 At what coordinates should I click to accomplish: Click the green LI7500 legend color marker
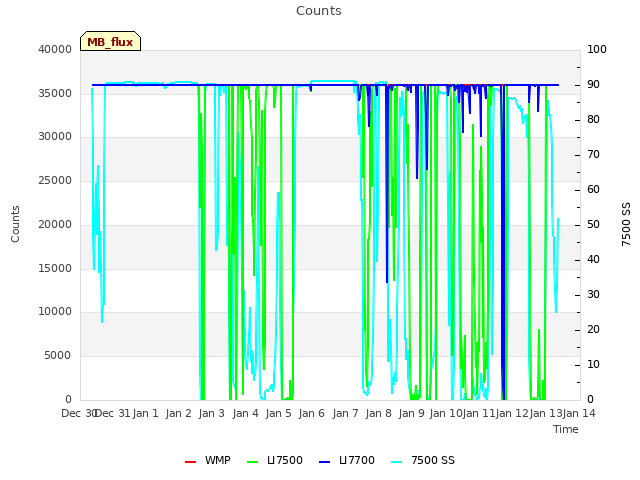pyautogui.click(x=253, y=462)
